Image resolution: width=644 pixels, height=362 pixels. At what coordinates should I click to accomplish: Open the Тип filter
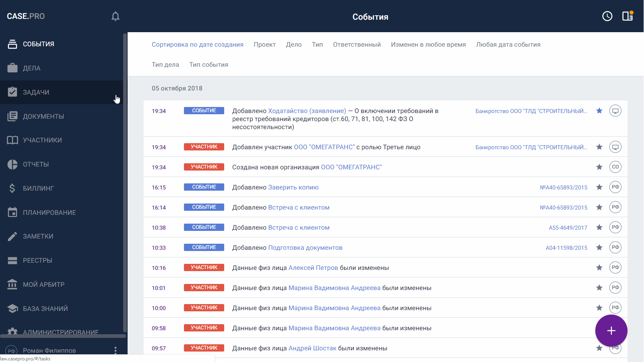tap(317, 45)
